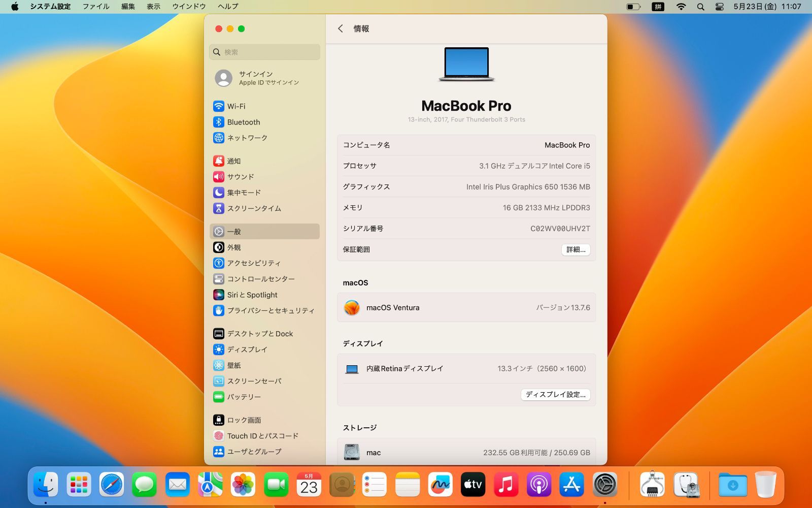Open the ヘルプ menu
The height and width of the screenshot is (508, 812).
[x=228, y=7]
